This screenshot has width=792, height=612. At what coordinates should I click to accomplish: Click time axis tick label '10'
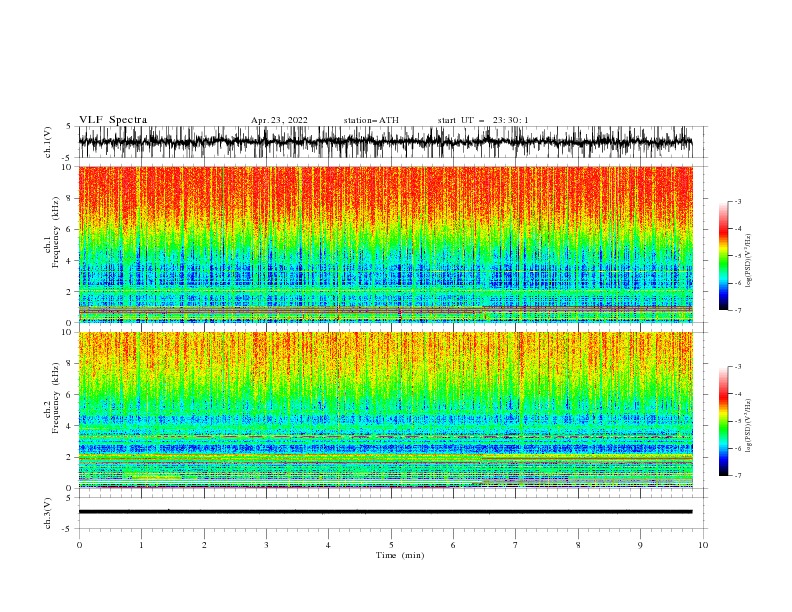703,545
